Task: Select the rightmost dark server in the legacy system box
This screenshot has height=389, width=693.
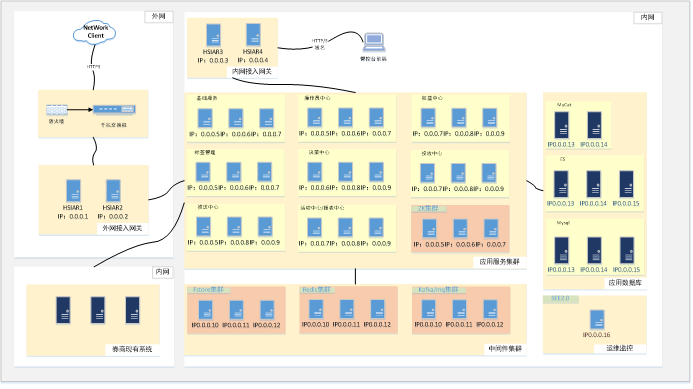Action: coord(133,310)
